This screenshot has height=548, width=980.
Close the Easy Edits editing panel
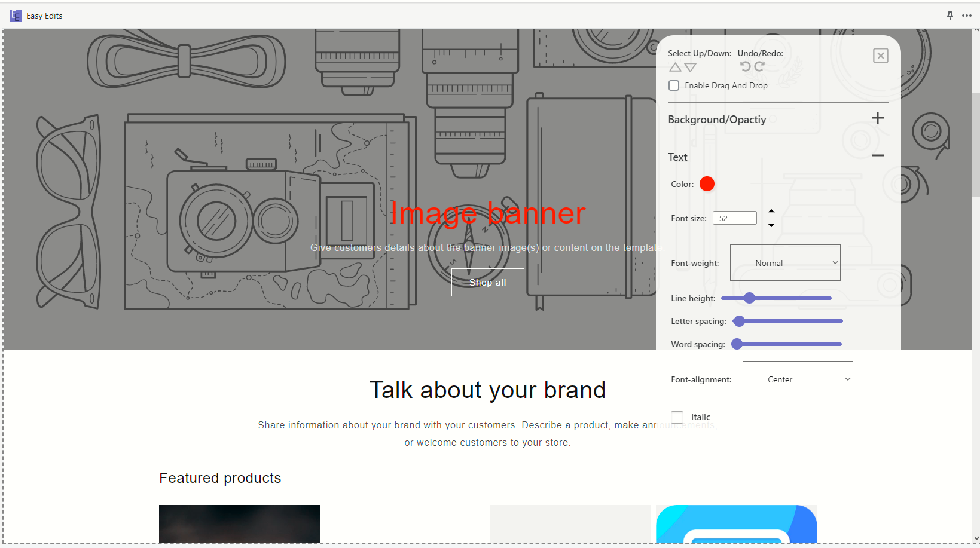click(880, 56)
